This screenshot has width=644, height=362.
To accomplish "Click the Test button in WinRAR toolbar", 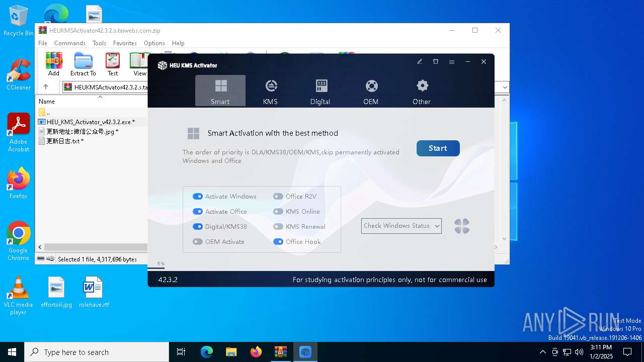I will (x=113, y=64).
